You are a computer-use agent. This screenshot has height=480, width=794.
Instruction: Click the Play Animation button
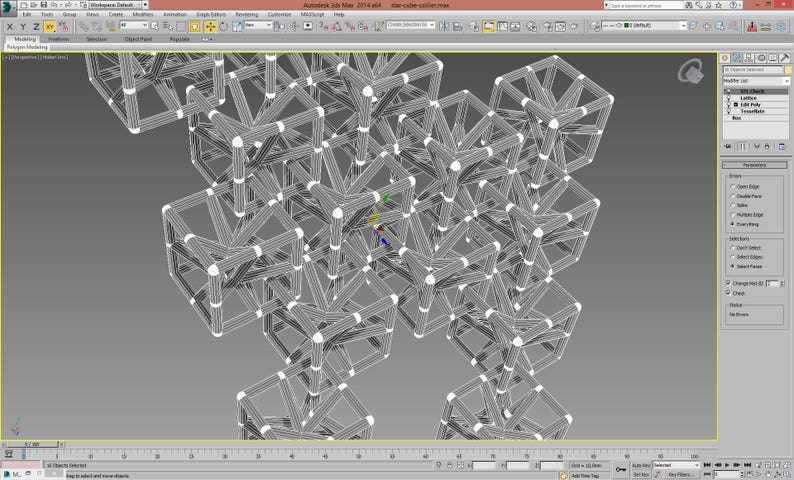[x=727, y=465]
